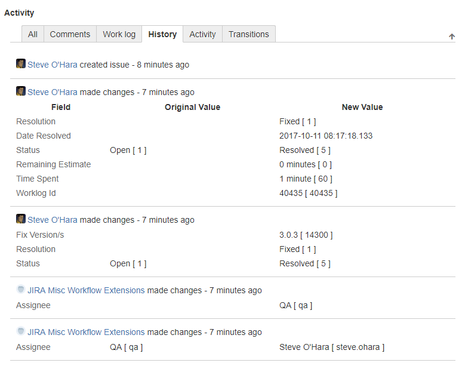Click icon beside last JIRA Misc Workflow Extensions
This screenshot has width=462, height=365.
[x=21, y=331]
